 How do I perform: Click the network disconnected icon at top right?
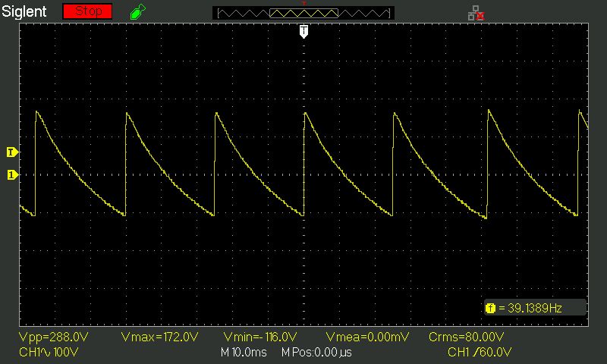click(476, 13)
